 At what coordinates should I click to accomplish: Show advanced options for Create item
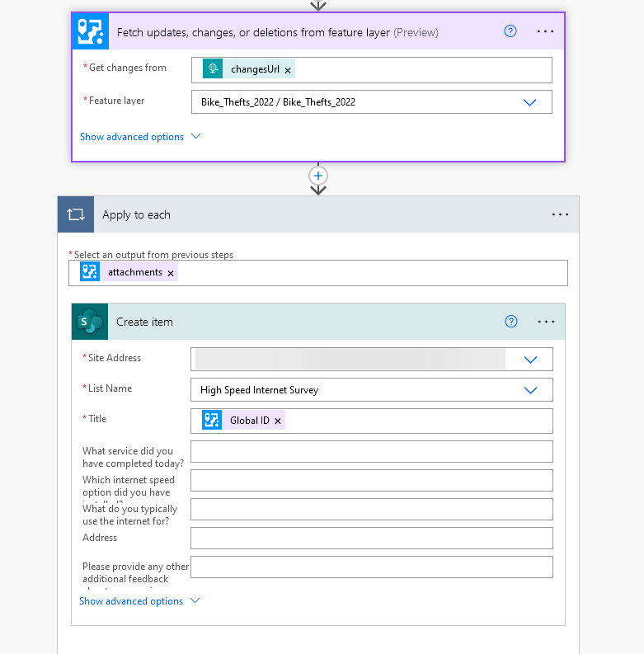(139, 601)
